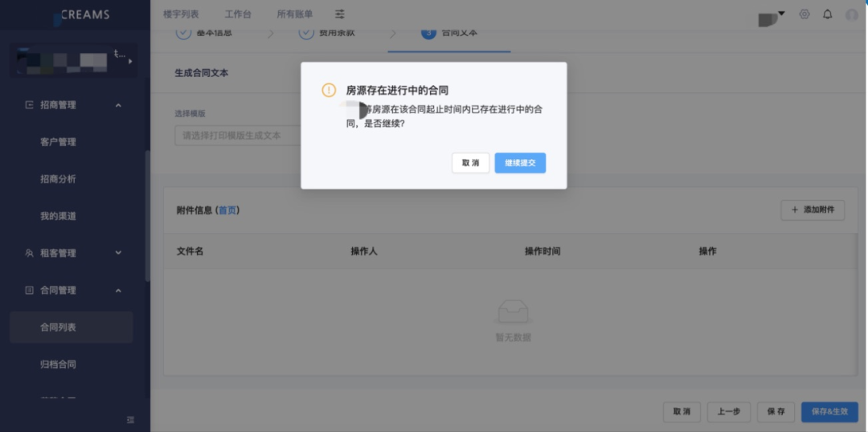
Task: Click the 文件名 column header
Action: pos(190,251)
